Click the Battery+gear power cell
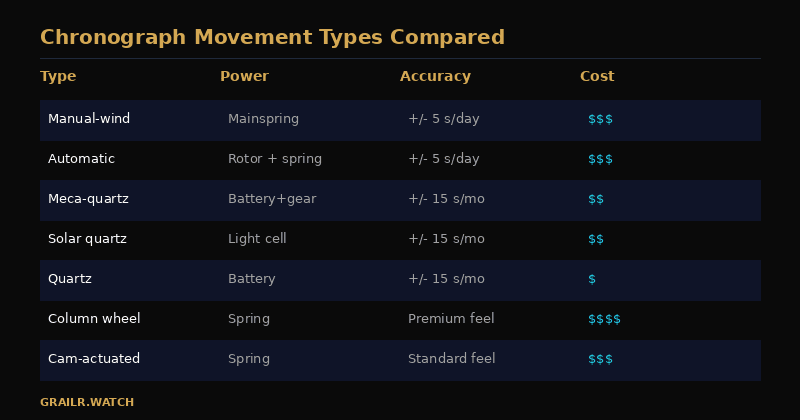Screen dimensions: 800x420 (272, 199)
